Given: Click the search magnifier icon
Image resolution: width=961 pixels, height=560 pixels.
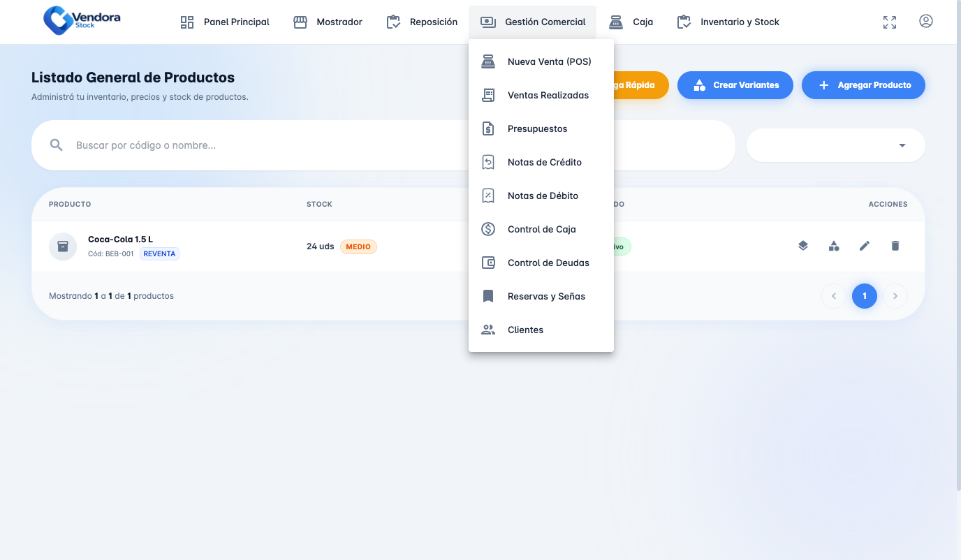Looking at the screenshot, I should 57,145.
